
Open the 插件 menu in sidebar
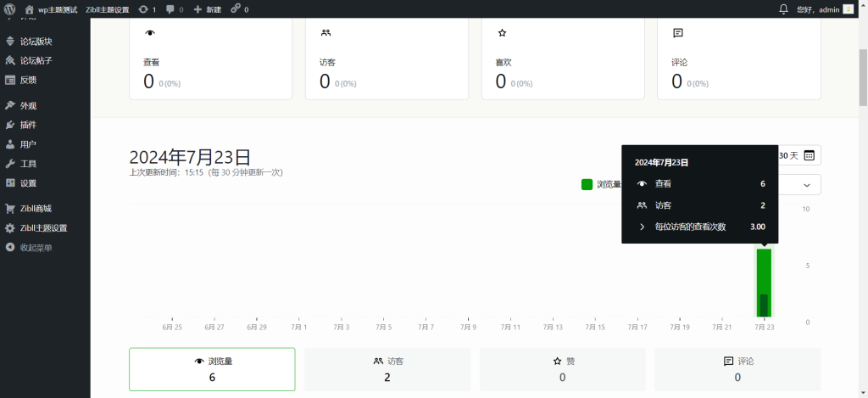click(28, 125)
